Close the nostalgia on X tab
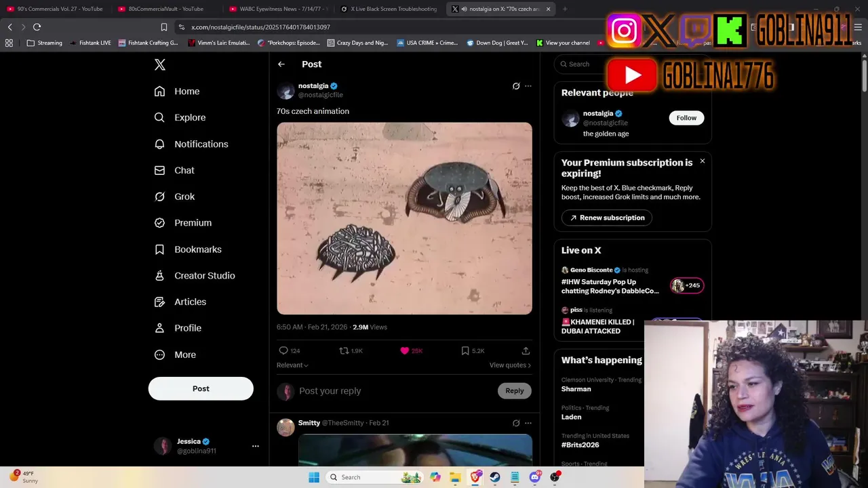This screenshot has width=868, height=488. (548, 9)
